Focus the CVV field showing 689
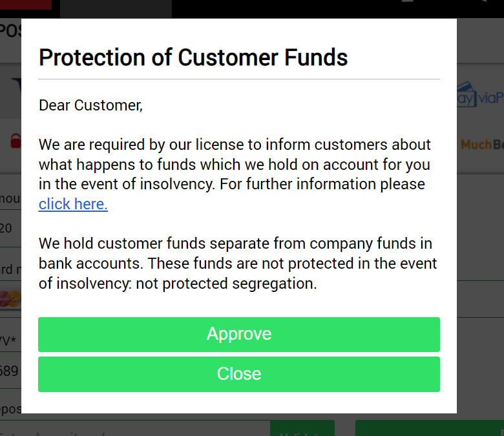Viewport: 504px width, 436px height. tap(10, 371)
